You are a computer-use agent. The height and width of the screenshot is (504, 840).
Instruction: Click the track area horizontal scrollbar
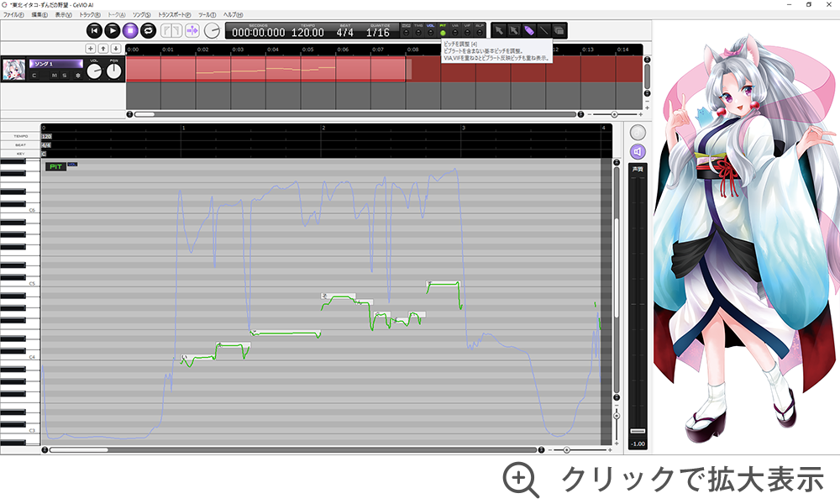[x=144, y=114]
